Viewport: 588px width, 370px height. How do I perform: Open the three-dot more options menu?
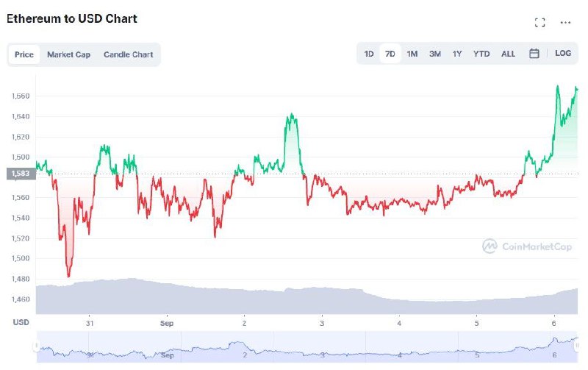pos(565,23)
